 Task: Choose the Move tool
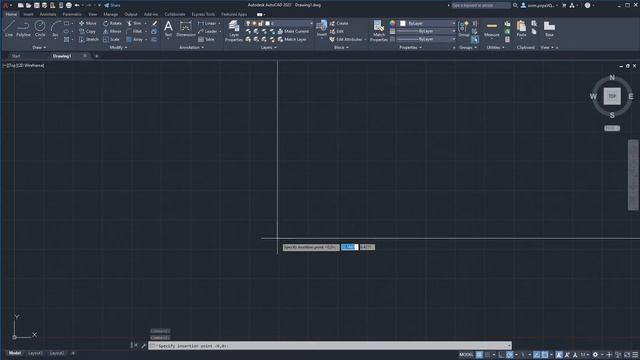point(88,23)
